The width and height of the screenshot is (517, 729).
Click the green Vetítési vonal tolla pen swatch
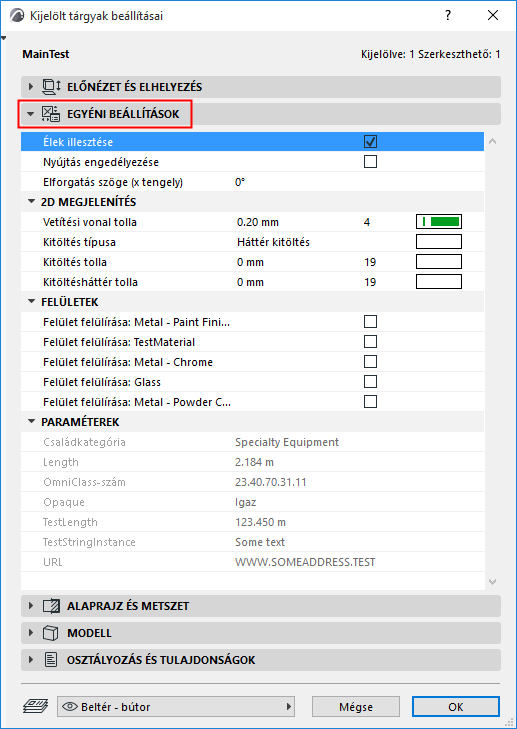[x=439, y=222]
